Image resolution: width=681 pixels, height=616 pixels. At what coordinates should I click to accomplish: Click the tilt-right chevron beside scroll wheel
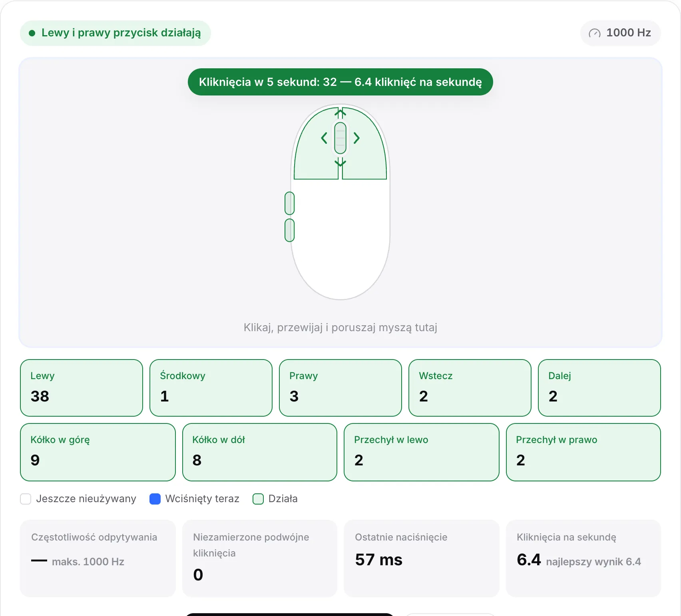click(356, 138)
